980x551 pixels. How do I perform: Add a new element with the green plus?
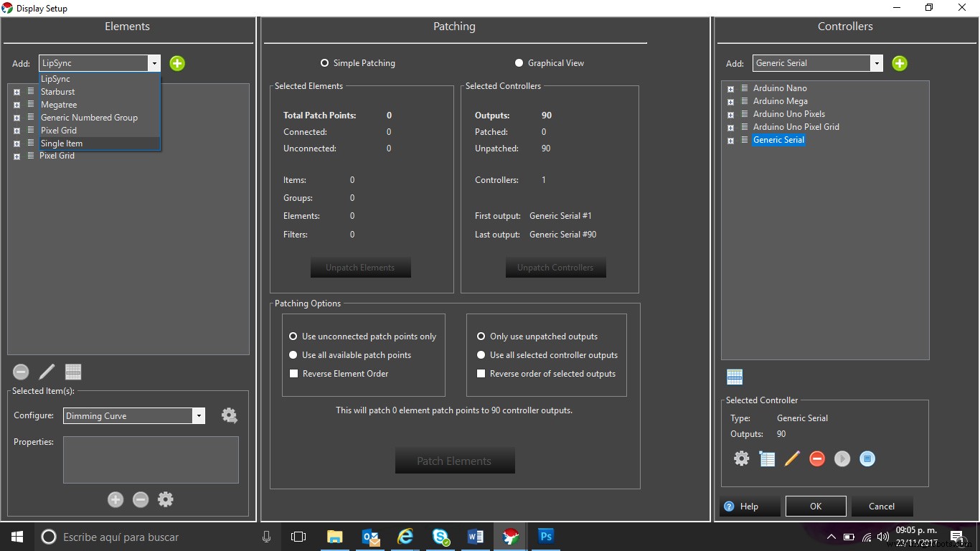pyautogui.click(x=176, y=63)
